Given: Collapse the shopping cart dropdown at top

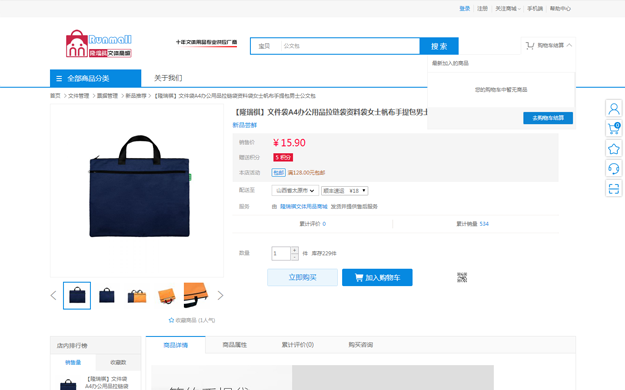Looking at the screenshot, I should (549, 45).
